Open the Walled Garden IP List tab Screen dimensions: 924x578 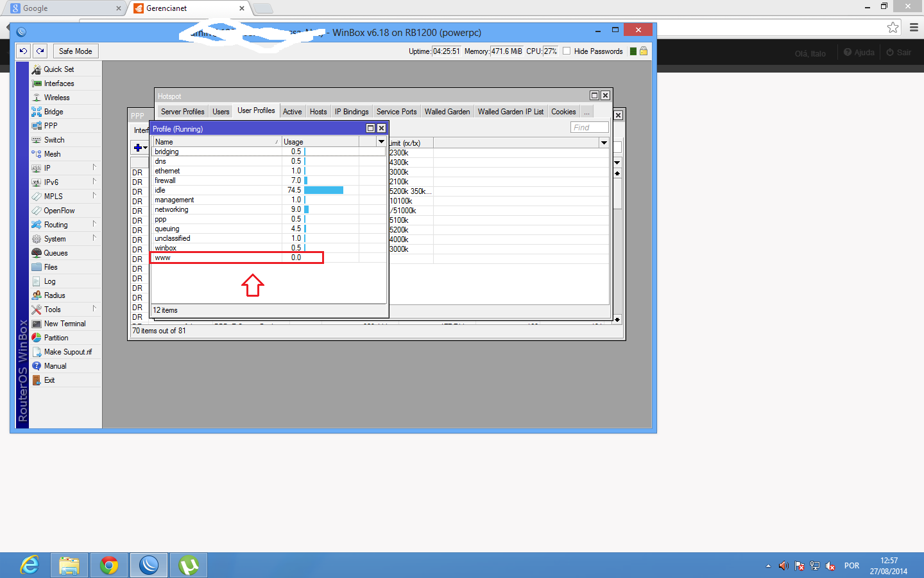(x=511, y=112)
